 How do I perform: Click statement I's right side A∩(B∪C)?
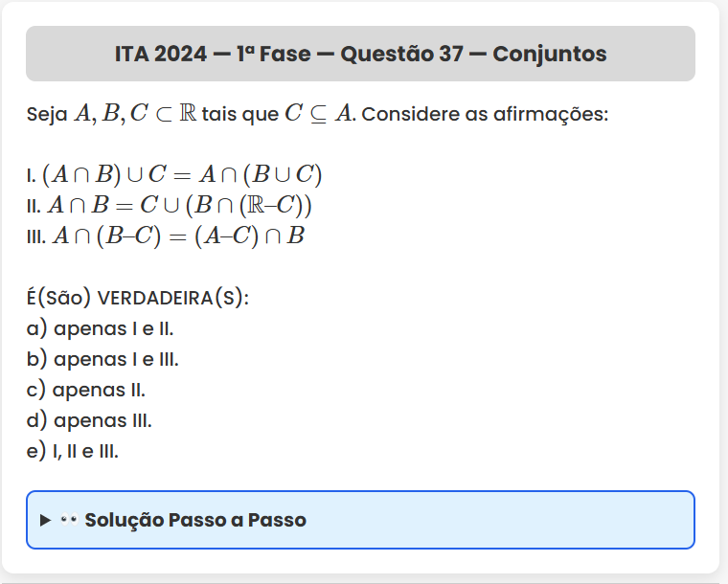(x=260, y=174)
